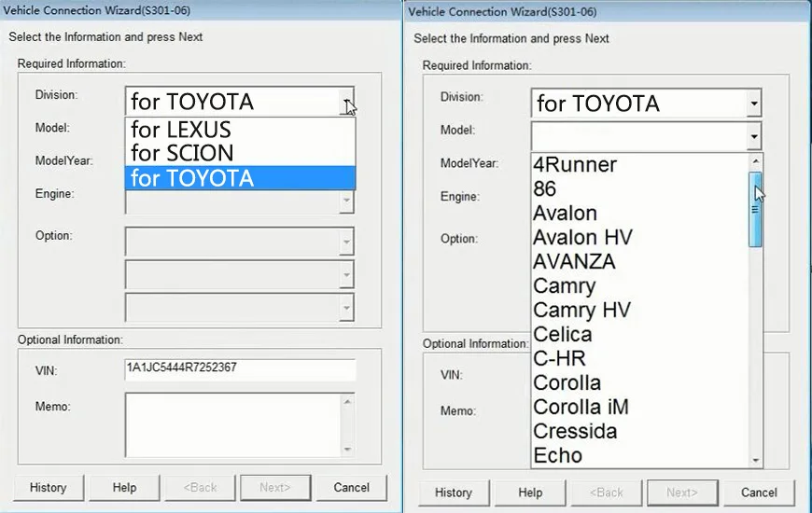Viewport: 812px width, 513px height.
Task: Select Avalon from the model list
Action: pos(640,213)
